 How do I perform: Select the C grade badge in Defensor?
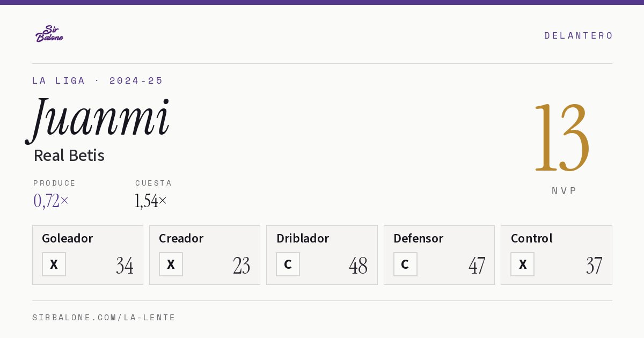405,264
